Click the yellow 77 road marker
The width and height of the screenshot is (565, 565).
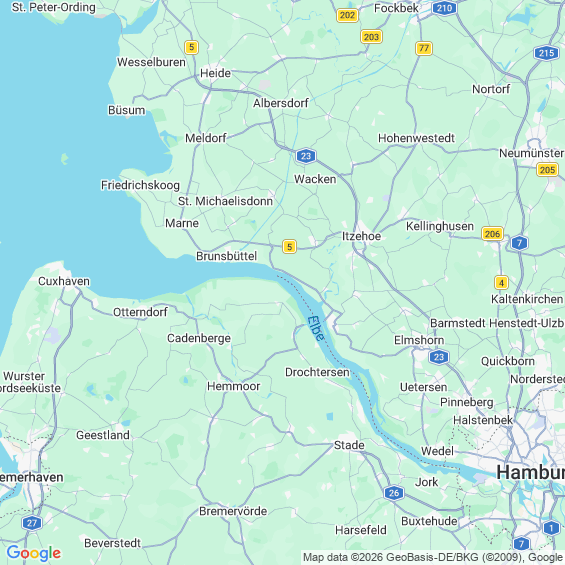click(424, 48)
